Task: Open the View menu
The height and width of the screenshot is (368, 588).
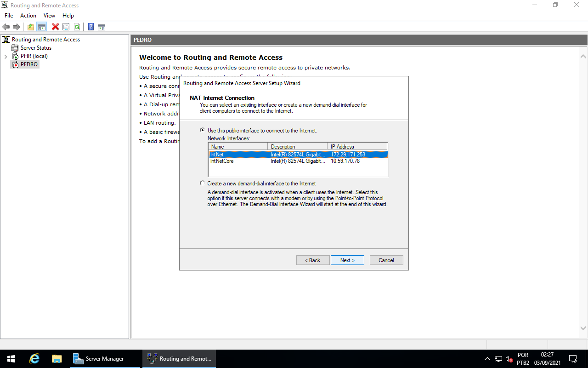Action: (49, 16)
